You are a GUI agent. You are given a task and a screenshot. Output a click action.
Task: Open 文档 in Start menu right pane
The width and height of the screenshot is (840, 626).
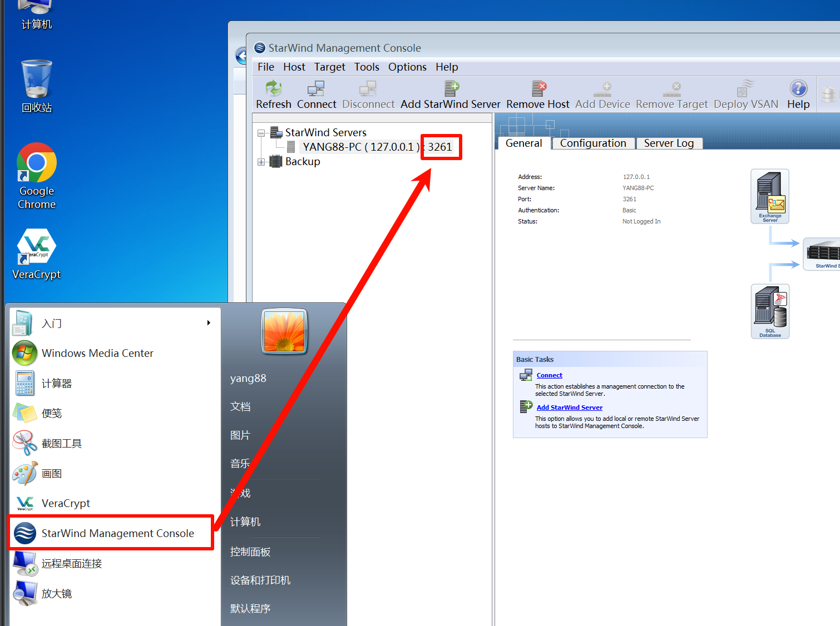(x=240, y=406)
